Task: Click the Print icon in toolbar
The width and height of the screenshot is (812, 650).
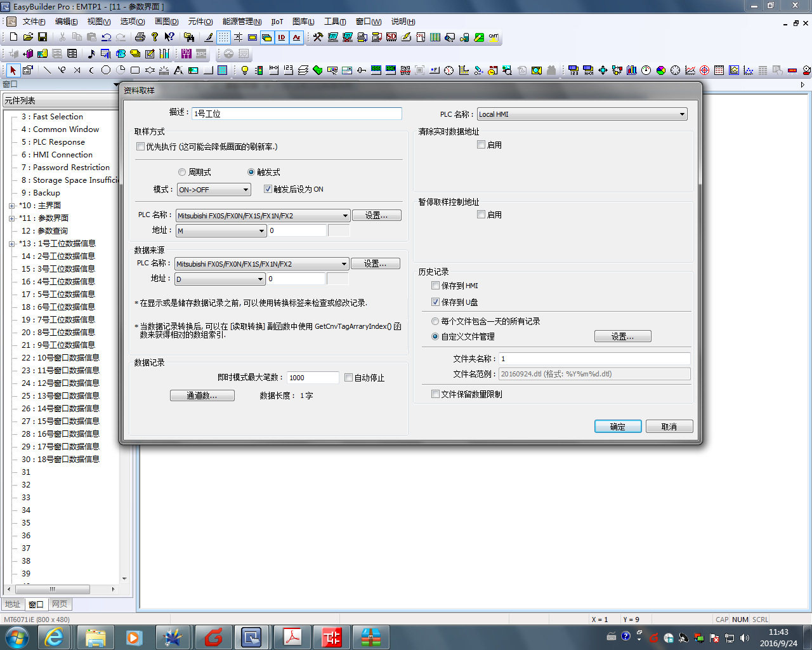Action: pos(140,37)
